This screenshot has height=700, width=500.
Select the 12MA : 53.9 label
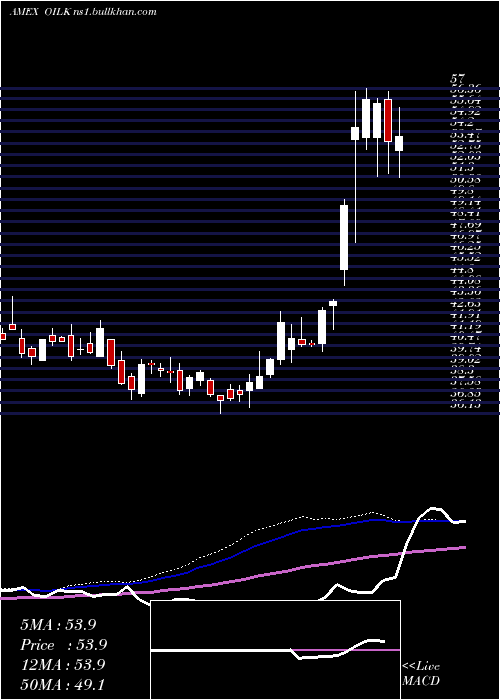62,665
